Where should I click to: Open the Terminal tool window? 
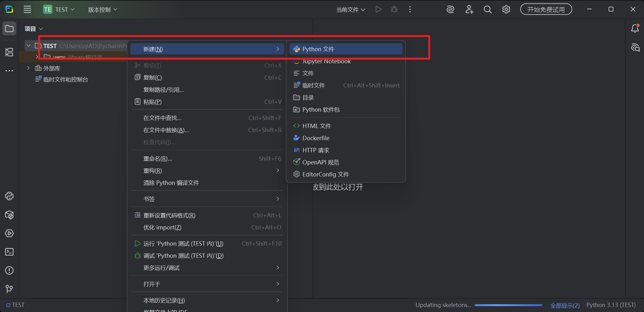[x=9, y=252]
